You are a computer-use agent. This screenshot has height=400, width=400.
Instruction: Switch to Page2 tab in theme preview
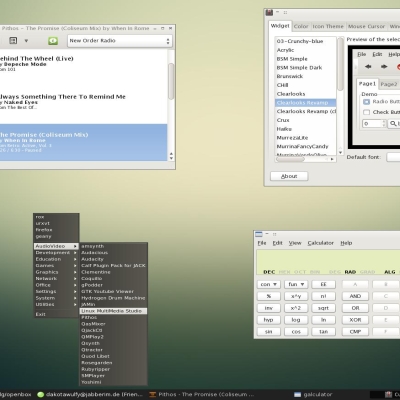389,84
